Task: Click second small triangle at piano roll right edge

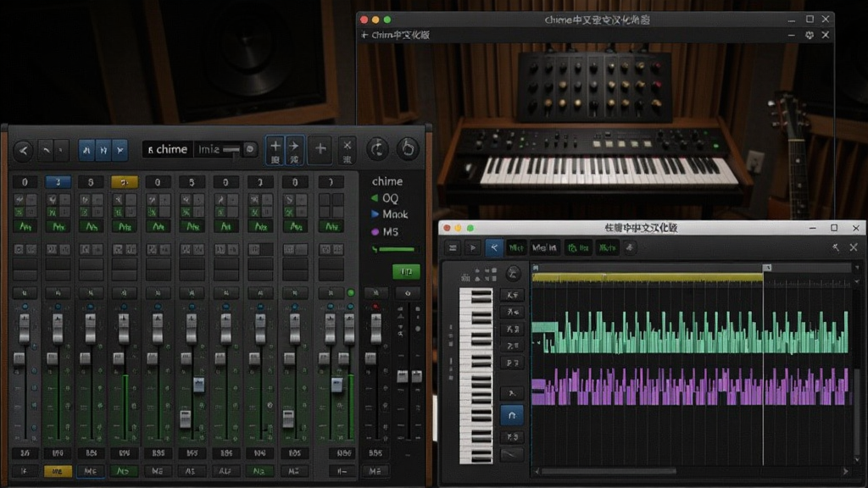Action: point(857,282)
